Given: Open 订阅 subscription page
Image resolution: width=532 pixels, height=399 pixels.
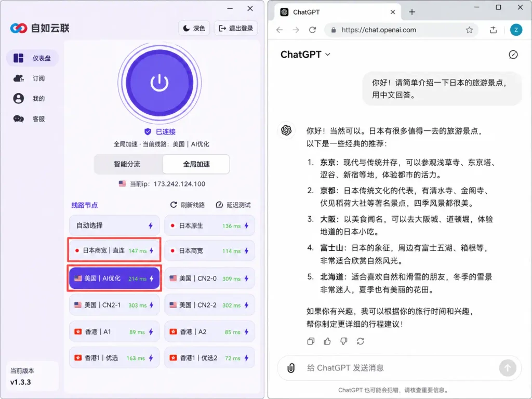Looking at the screenshot, I should pos(32,78).
